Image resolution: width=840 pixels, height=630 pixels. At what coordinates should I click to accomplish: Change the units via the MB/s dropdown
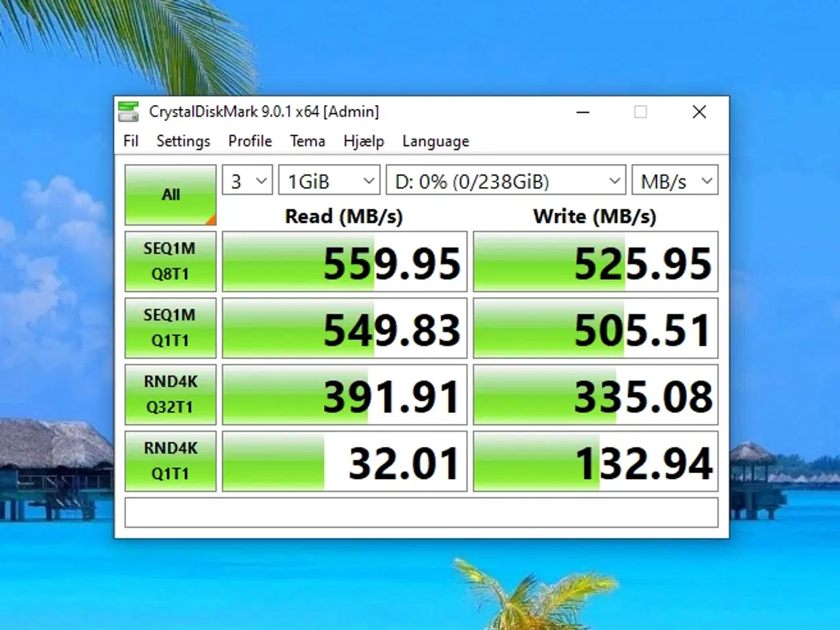pyautogui.click(x=675, y=180)
